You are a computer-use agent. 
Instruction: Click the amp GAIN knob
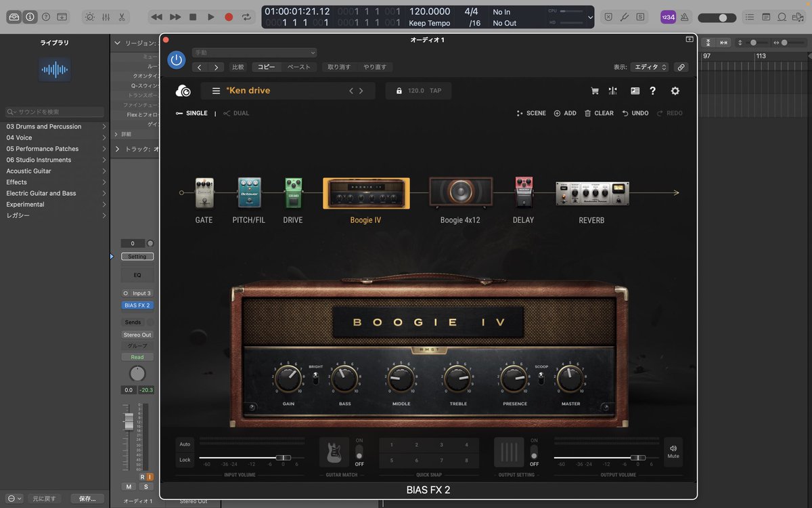tap(289, 379)
